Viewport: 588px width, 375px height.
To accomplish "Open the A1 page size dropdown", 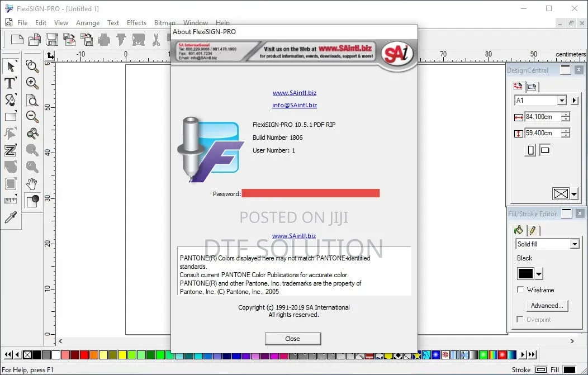I will click(561, 101).
